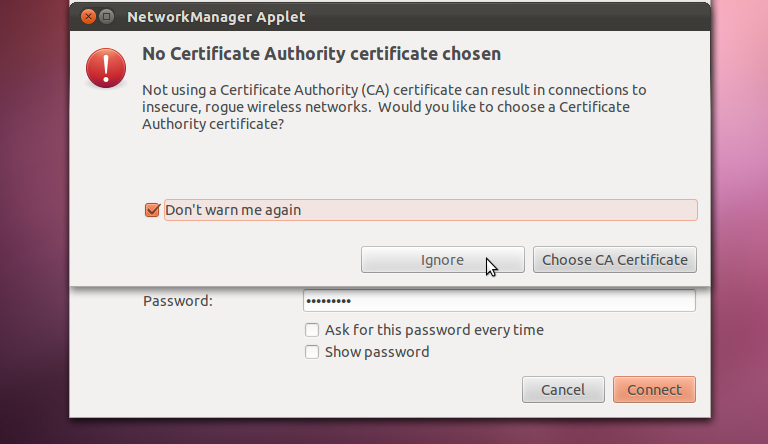Click the purple desktop background left of dialog
Image resolution: width=768 pixels, height=444 pixels.
coord(34,221)
